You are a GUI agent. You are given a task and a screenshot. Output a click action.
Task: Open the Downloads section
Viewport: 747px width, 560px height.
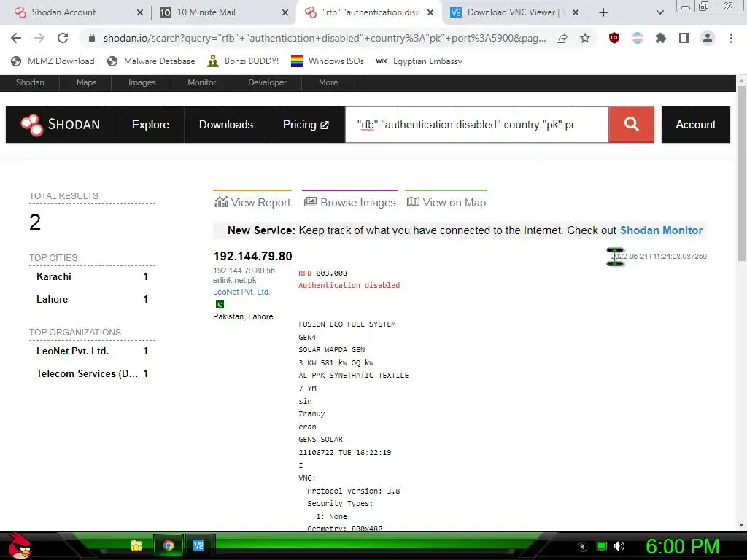226,125
